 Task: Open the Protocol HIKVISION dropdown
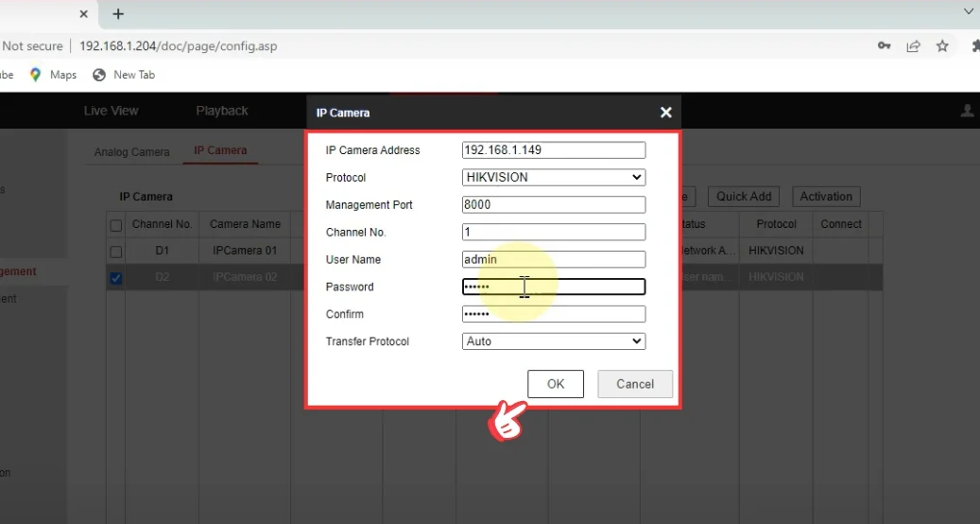point(554,177)
